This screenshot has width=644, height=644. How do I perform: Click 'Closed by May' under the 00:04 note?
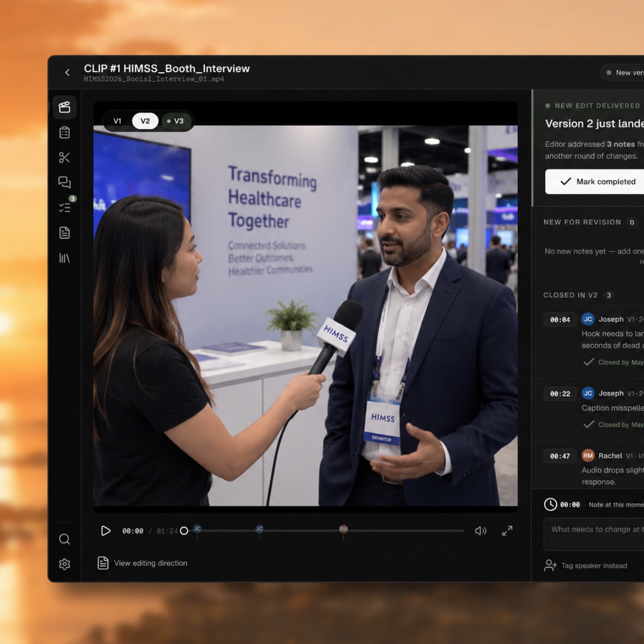tap(621, 362)
